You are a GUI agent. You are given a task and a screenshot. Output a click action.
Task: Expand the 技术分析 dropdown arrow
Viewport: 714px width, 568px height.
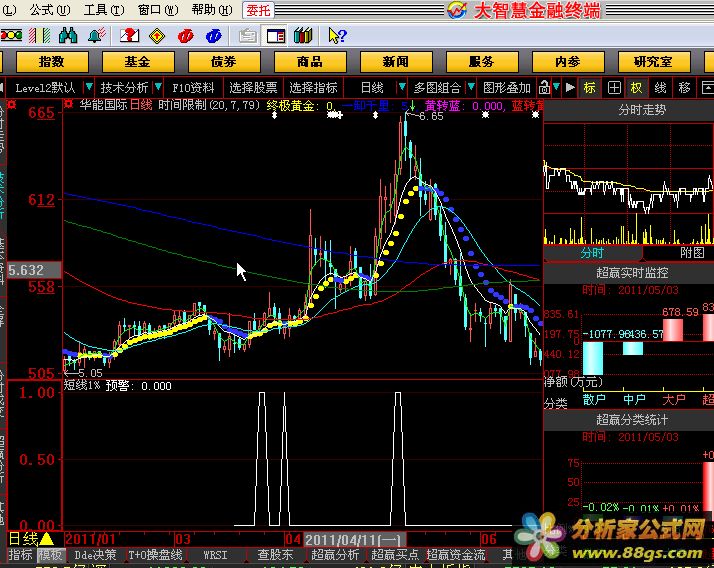pyautogui.click(x=158, y=87)
